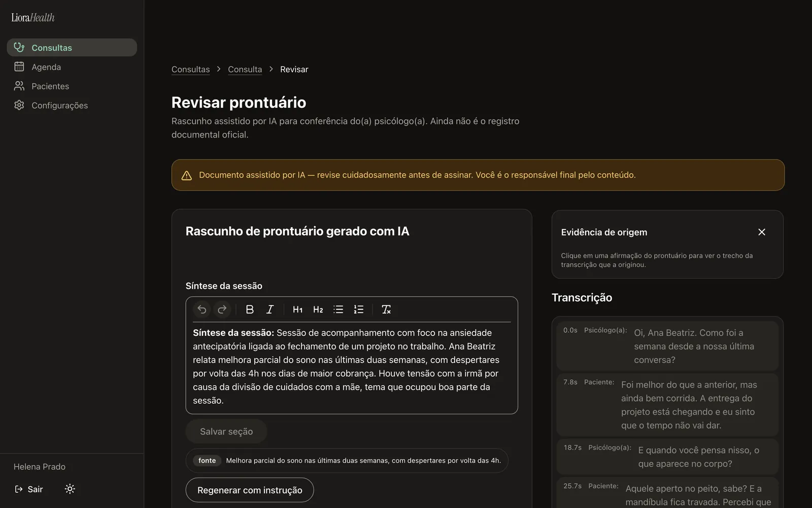
Task: Click the Sair logout button
Action: coord(29,489)
